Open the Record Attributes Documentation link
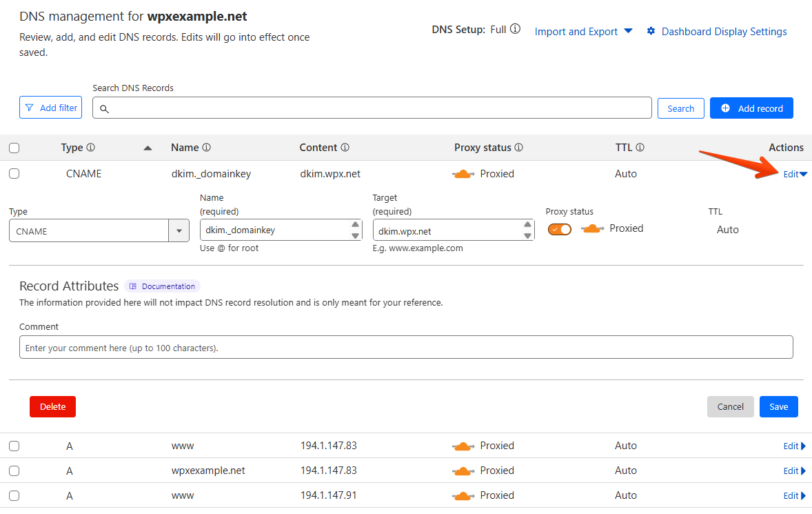 click(x=163, y=286)
